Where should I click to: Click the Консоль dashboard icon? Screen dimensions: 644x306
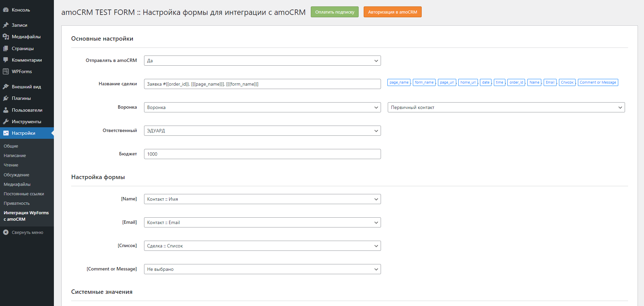(6, 10)
